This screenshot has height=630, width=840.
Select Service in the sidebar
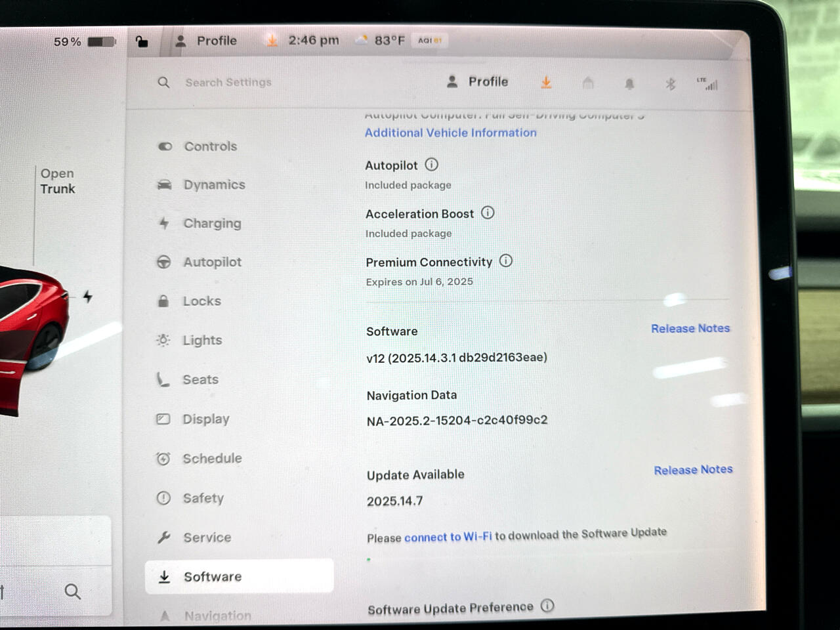tap(207, 537)
